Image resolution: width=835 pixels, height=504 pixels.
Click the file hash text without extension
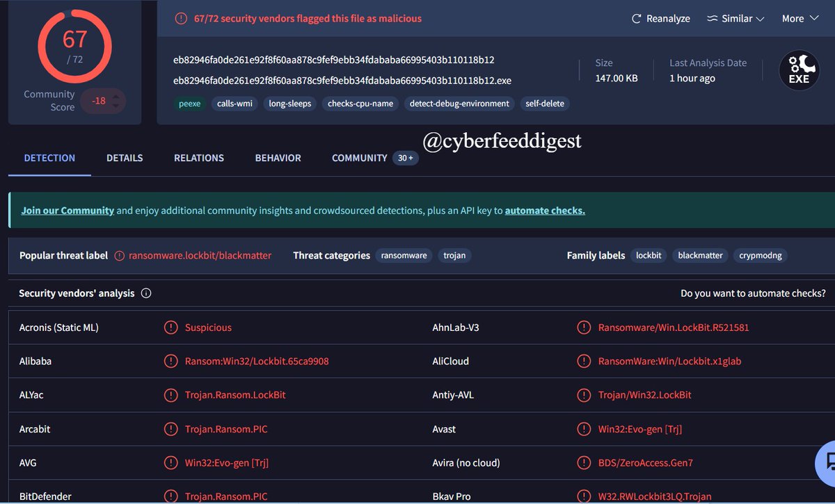point(334,60)
